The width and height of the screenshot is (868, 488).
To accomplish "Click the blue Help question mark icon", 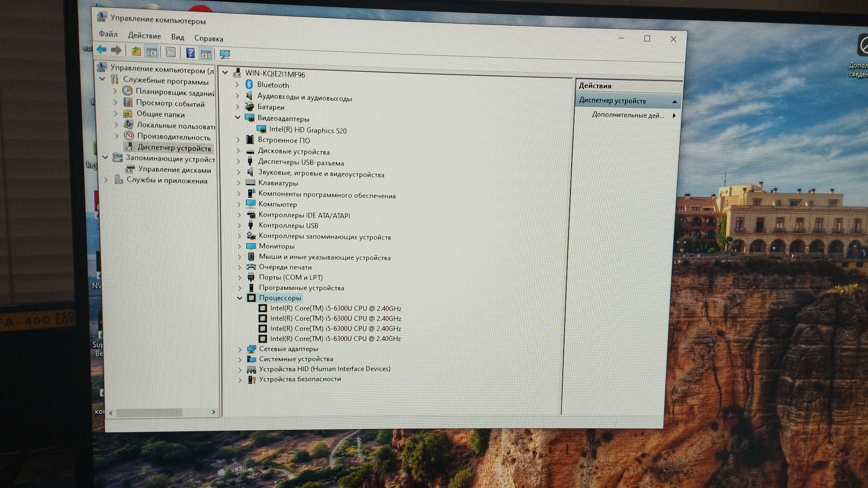I will click(190, 53).
